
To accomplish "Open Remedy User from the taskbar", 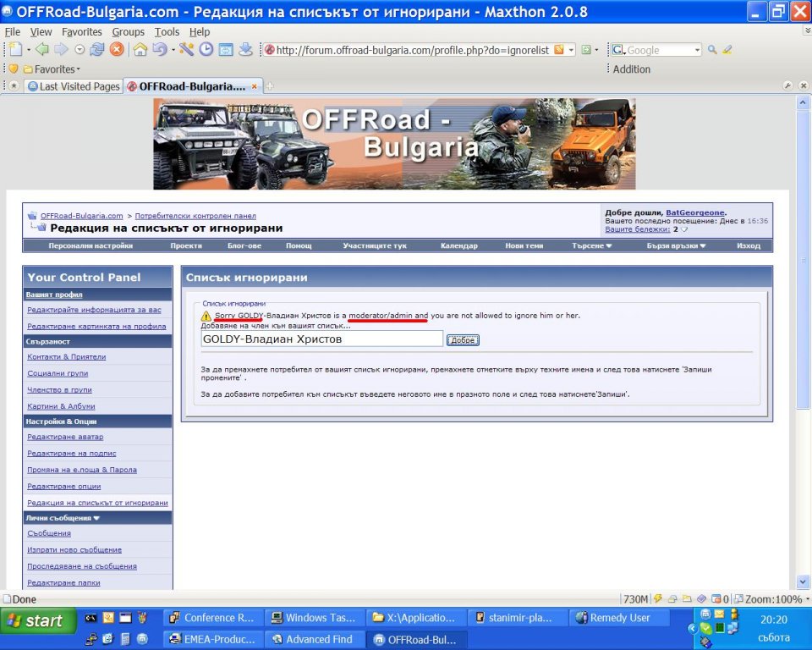I will point(619,618).
